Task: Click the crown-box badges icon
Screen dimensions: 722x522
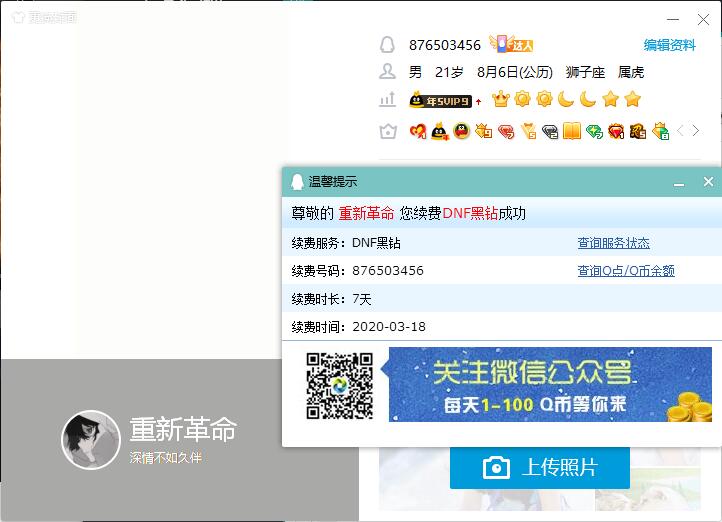Action: [x=388, y=131]
